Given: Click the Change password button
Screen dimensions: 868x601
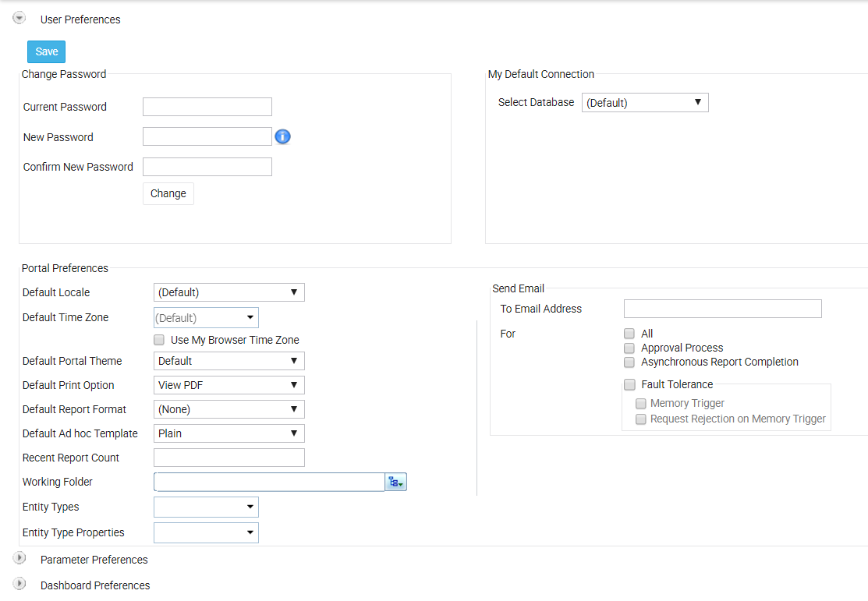Looking at the screenshot, I should pos(168,193).
